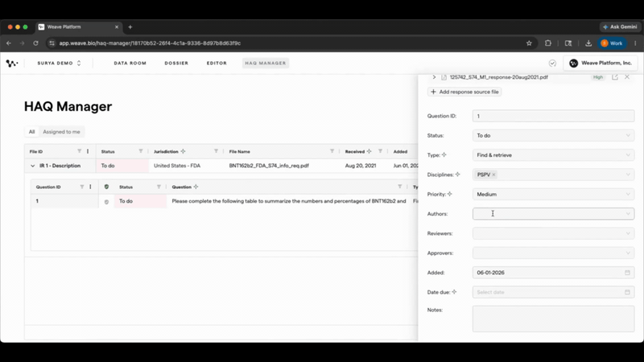This screenshot has height=362, width=644.
Task: Click sparkle icon next to Type
Action: tap(444, 155)
